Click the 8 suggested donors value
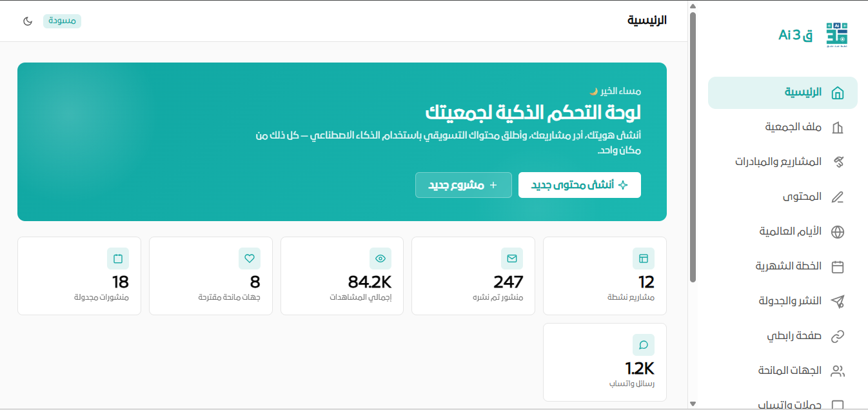The height and width of the screenshot is (410, 868). tap(255, 282)
